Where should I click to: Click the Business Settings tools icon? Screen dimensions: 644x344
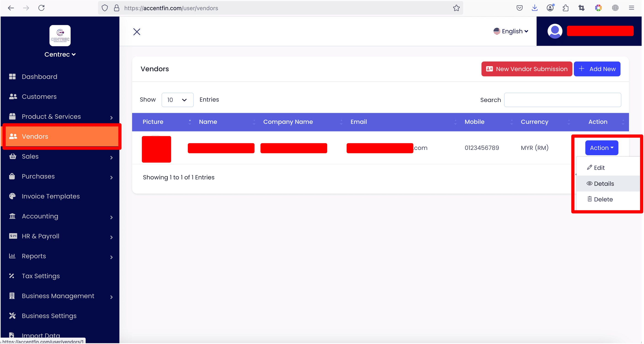(12, 316)
